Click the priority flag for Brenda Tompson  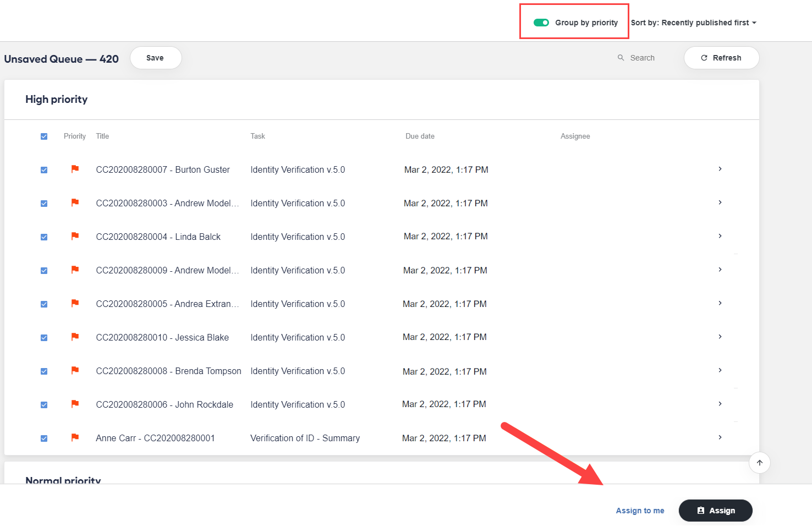(75, 370)
